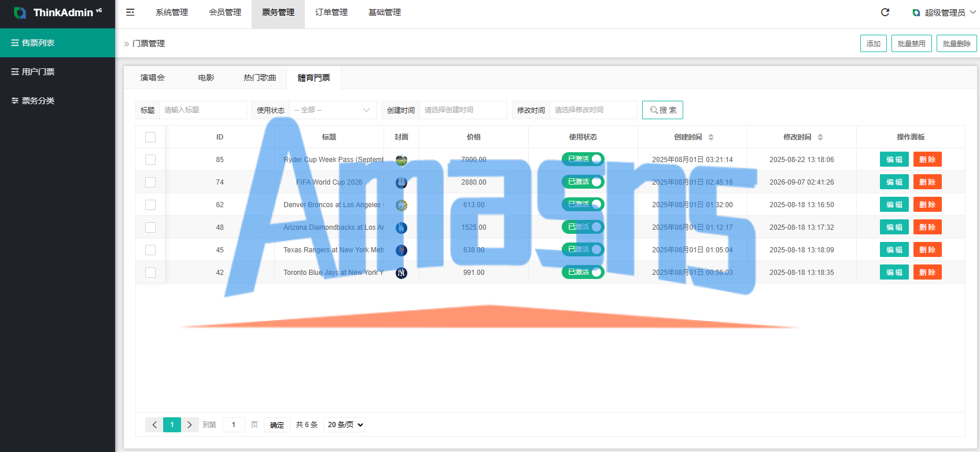The height and width of the screenshot is (452, 980).
Task: Click the 批量禁用 button
Action: [x=912, y=43]
